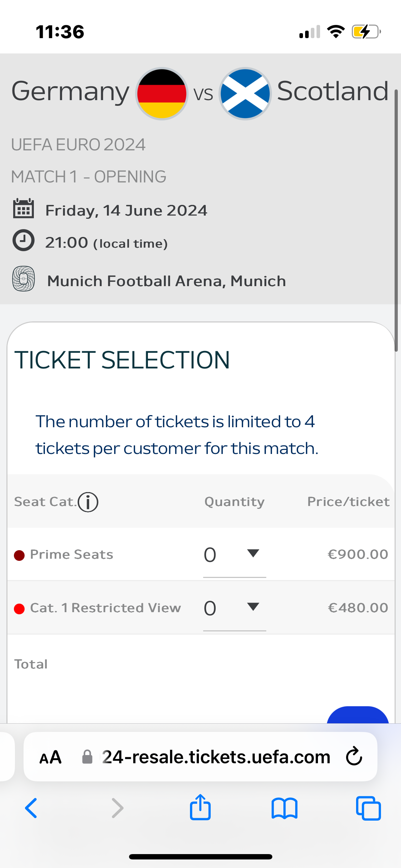Reload the page with refresh icon
The image size is (401, 868).
tap(354, 757)
